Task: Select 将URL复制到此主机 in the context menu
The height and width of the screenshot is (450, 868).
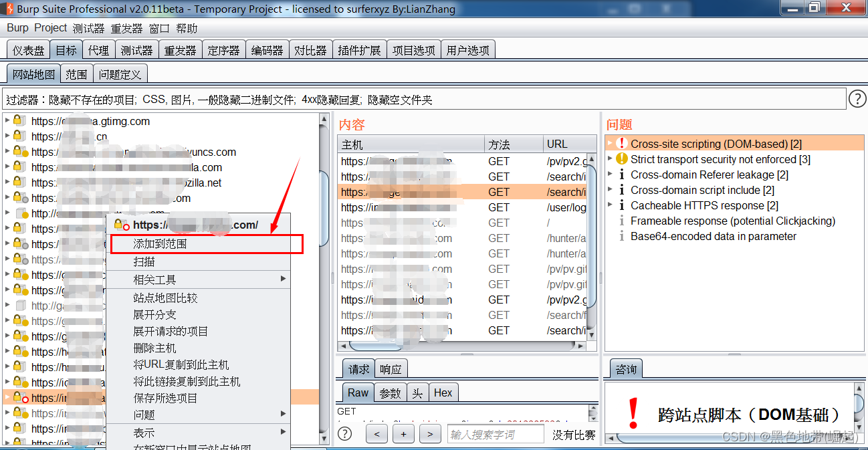Action: pos(199,364)
